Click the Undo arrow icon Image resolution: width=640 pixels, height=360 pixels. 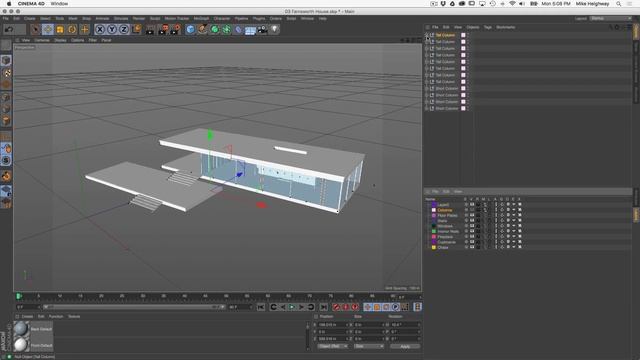[x=9, y=29]
